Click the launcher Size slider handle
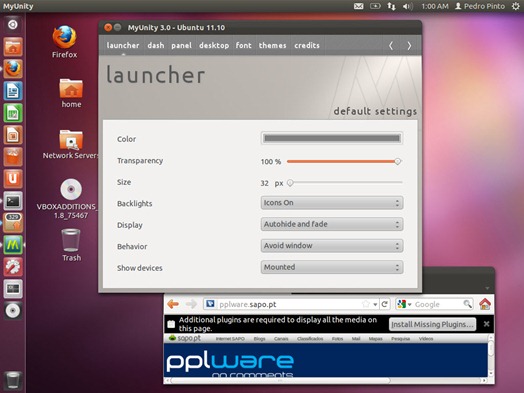Viewport: 524px width, 393px height. click(290, 183)
